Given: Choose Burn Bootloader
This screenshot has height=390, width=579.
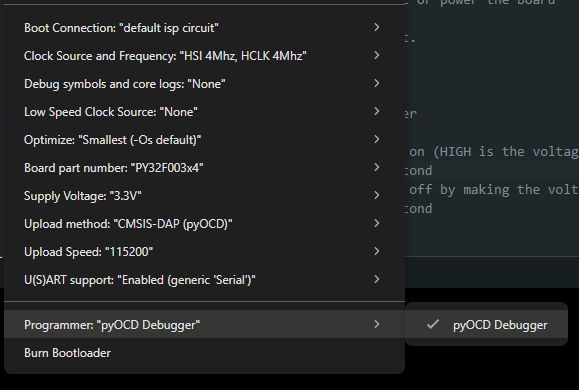Looking at the screenshot, I should pos(204,353).
